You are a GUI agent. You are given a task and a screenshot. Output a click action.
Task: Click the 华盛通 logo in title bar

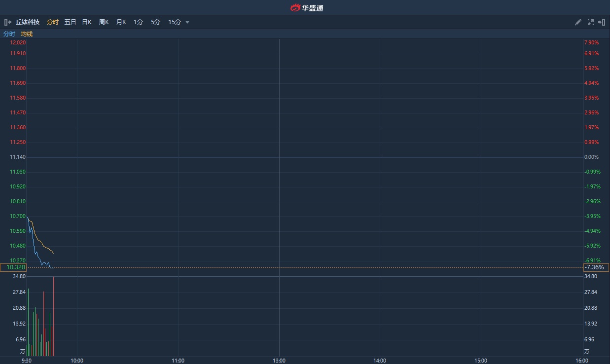(306, 7)
